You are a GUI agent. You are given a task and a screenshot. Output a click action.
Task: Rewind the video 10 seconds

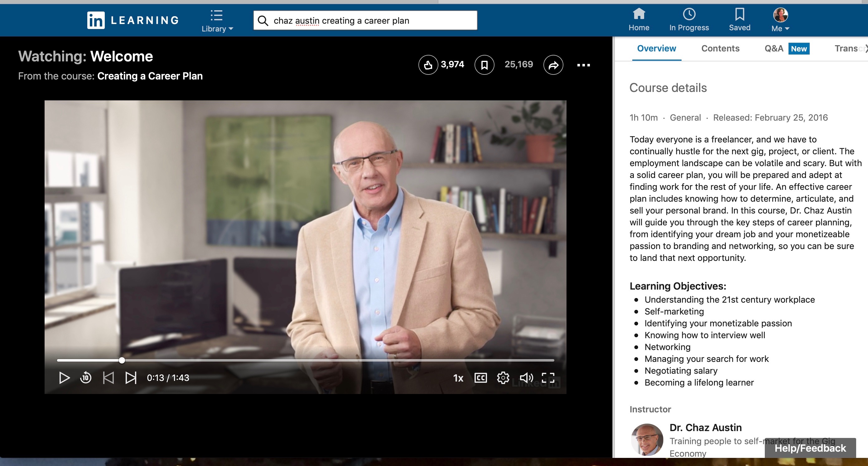coord(86,377)
